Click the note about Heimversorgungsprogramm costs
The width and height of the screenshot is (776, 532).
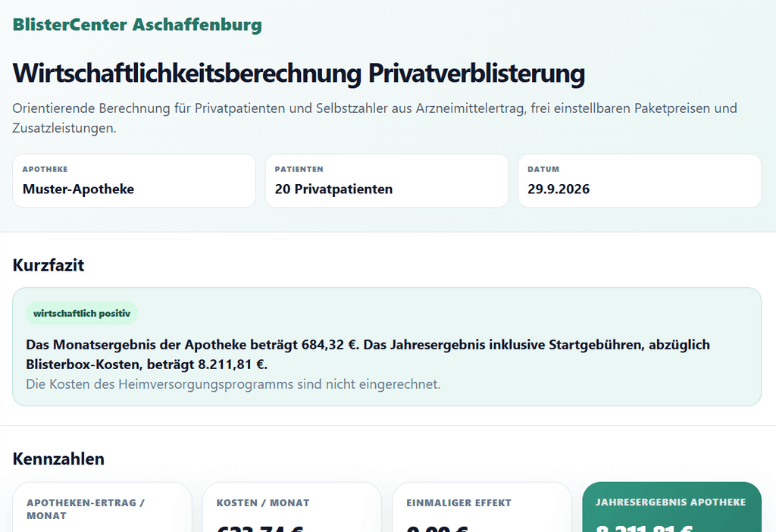(233, 384)
